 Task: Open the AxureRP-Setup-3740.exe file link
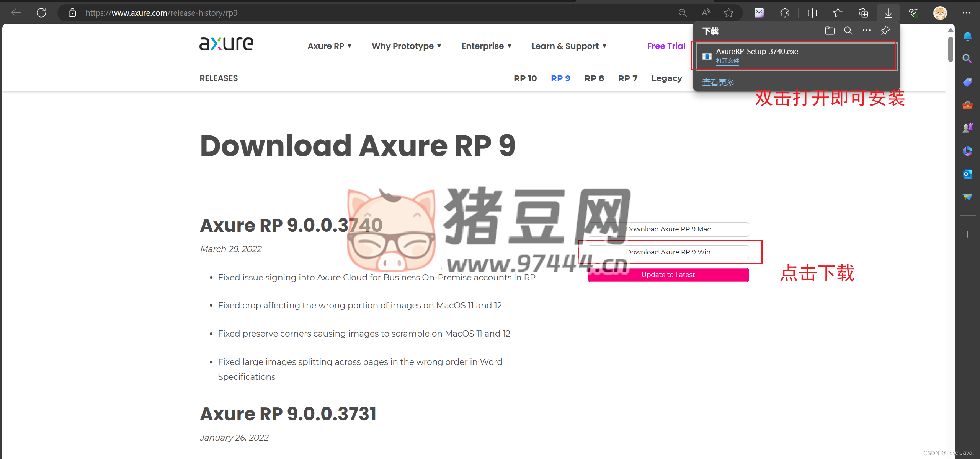pyautogui.click(x=727, y=61)
